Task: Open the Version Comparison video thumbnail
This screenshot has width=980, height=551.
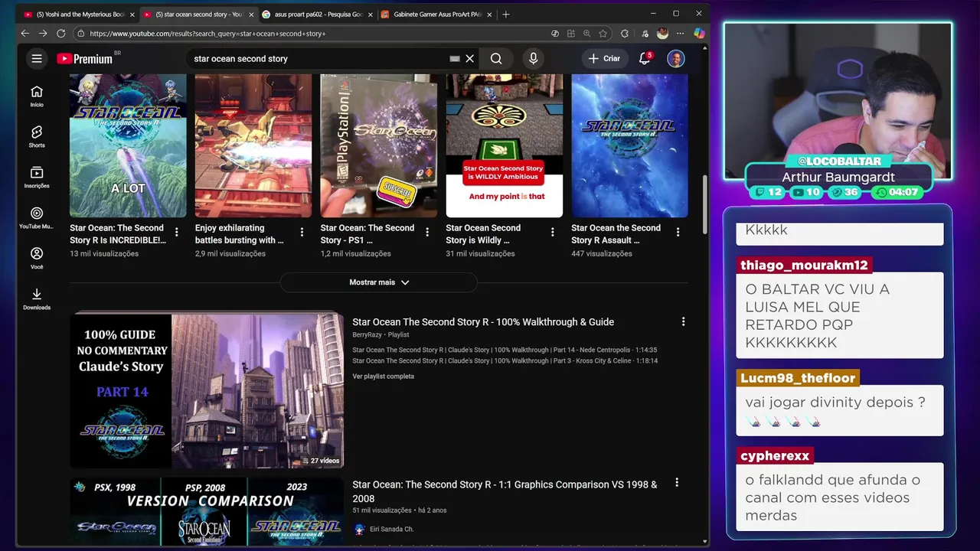Action: (207, 510)
